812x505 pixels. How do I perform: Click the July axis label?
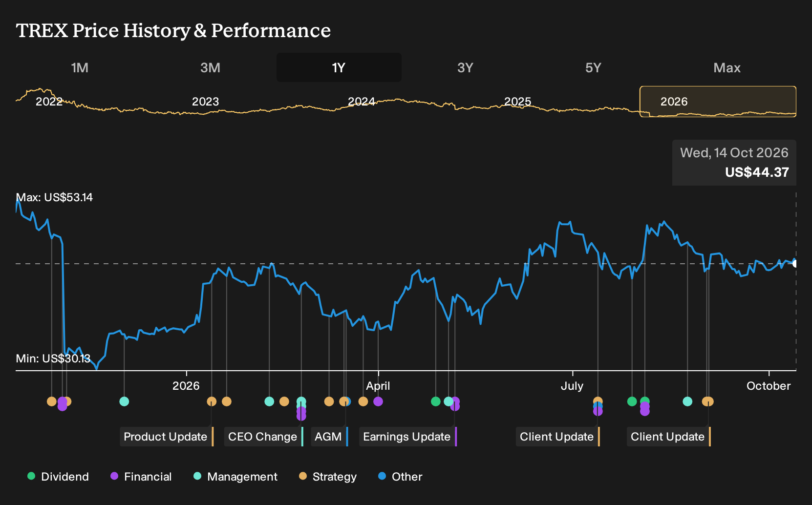[x=572, y=386]
